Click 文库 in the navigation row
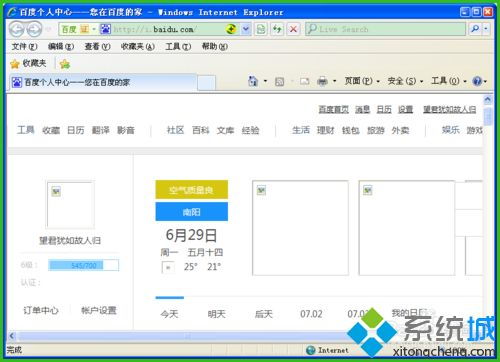 [226, 130]
